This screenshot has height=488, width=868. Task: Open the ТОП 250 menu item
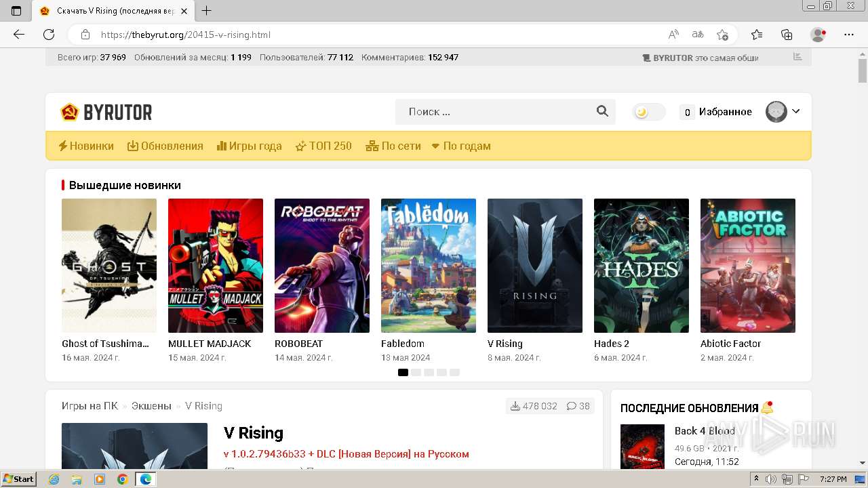coord(323,146)
